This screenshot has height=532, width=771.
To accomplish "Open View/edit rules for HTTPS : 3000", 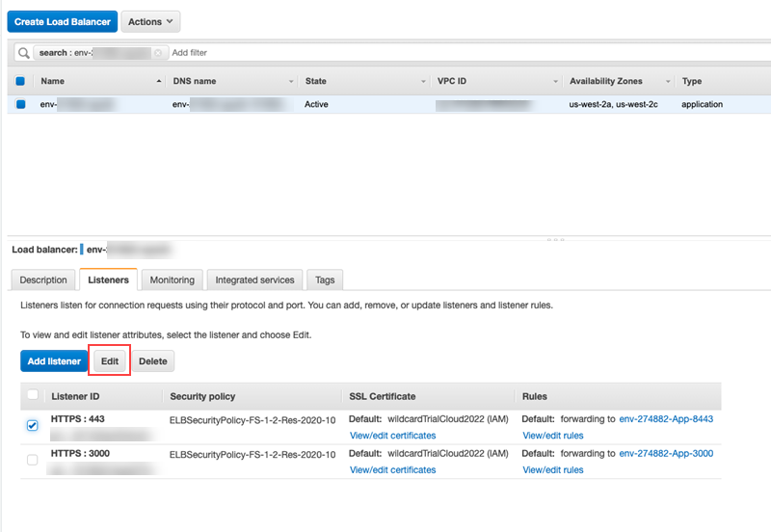I will click(x=552, y=470).
